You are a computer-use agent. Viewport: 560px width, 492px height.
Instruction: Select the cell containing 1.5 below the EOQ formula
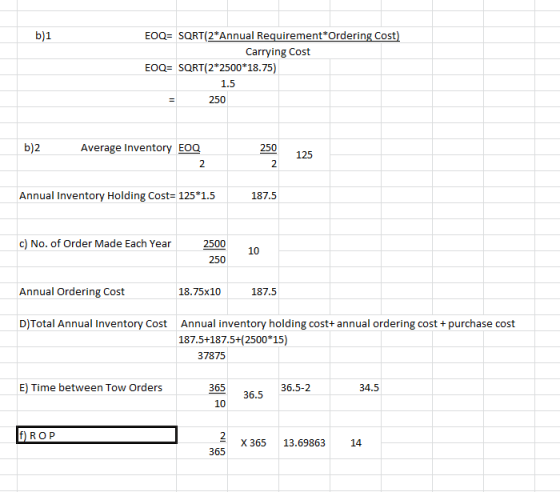click(x=228, y=84)
